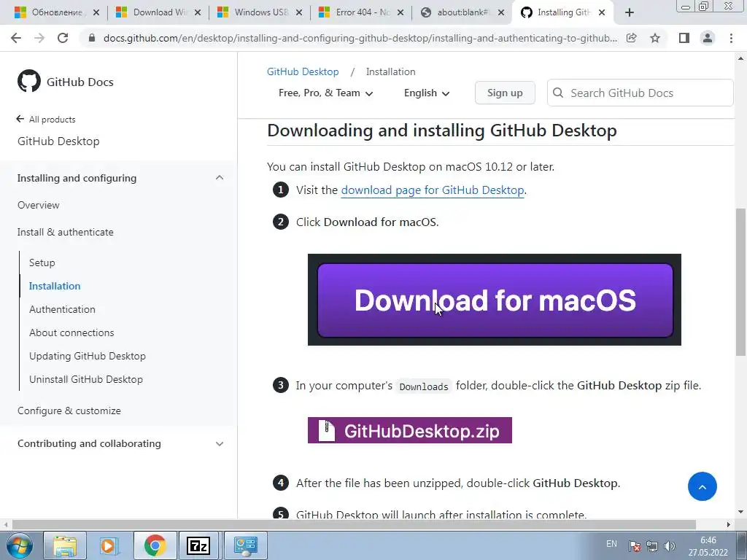
Task: Select the Installation sidebar page
Action: click(55, 286)
